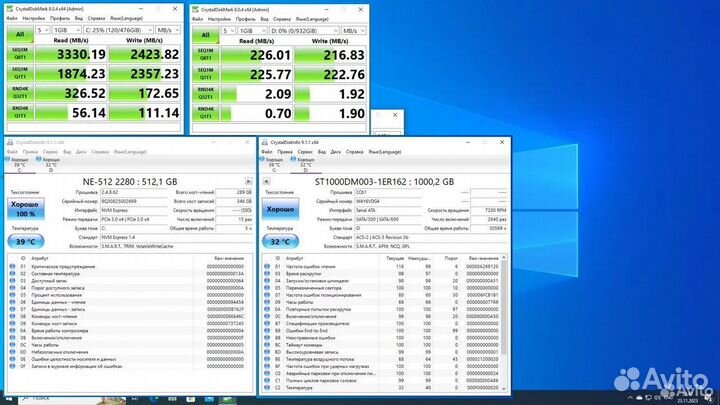Click status icon of 03 Время раскрутки row

tap(267, 274)
